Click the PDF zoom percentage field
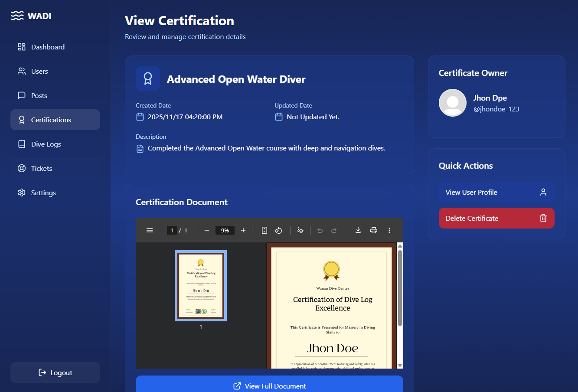Screen dimensions: 578x392 point(225,230)
